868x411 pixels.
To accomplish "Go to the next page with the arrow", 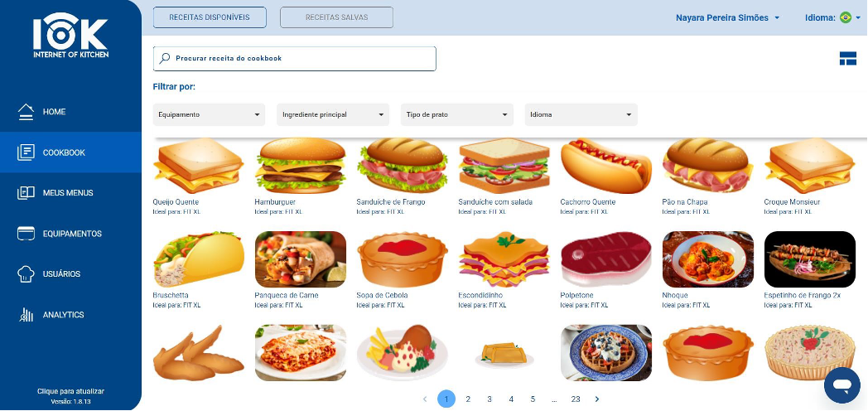I will click(x=596, y=399).
